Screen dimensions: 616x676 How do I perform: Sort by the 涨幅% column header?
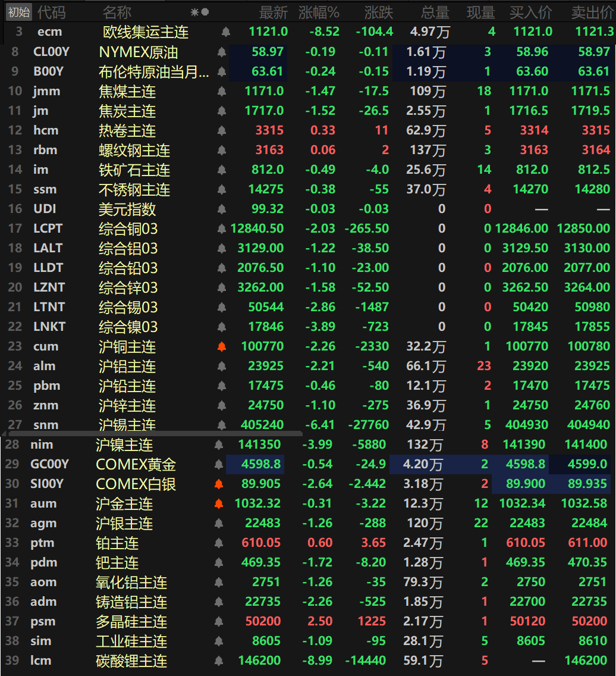coord(319,12)
